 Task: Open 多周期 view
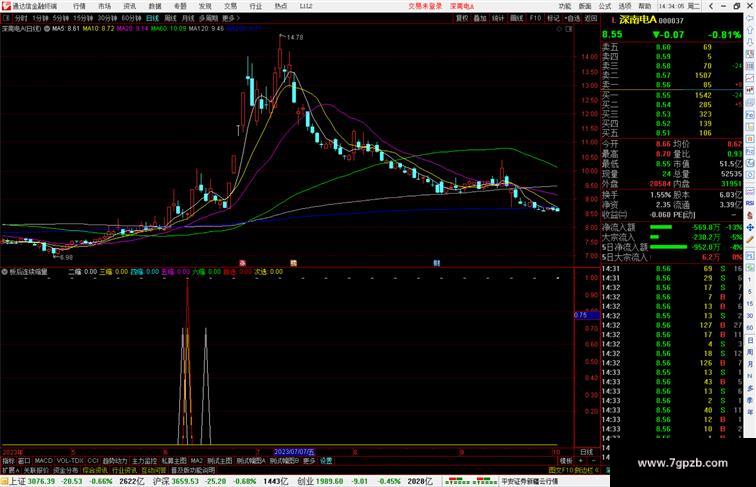tap(208, 18)
